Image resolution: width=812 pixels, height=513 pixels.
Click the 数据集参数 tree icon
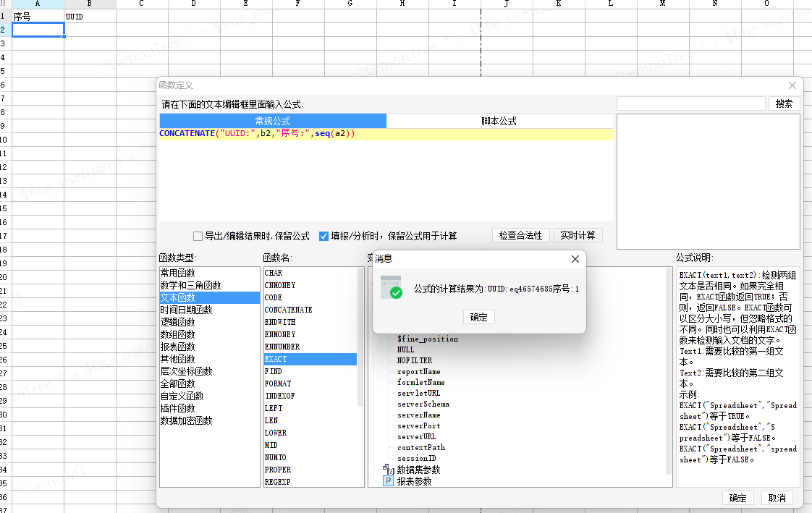388,470
